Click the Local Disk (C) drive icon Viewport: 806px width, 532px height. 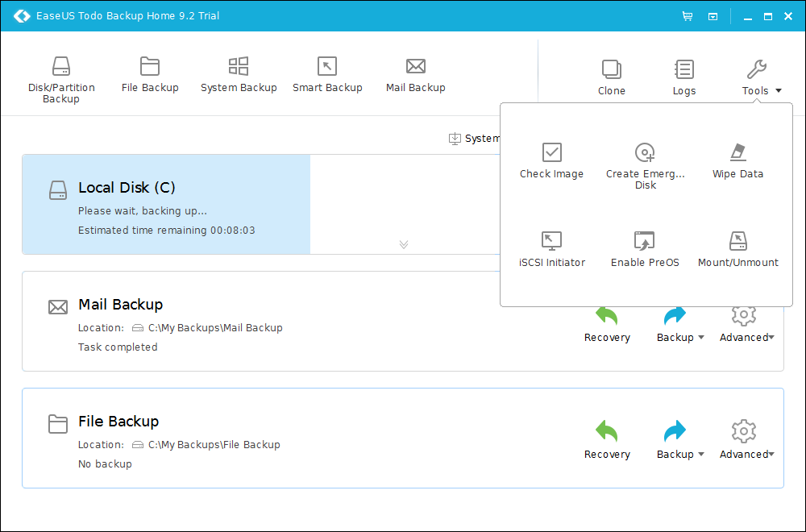pyautogui.click(x=57, y=190)
